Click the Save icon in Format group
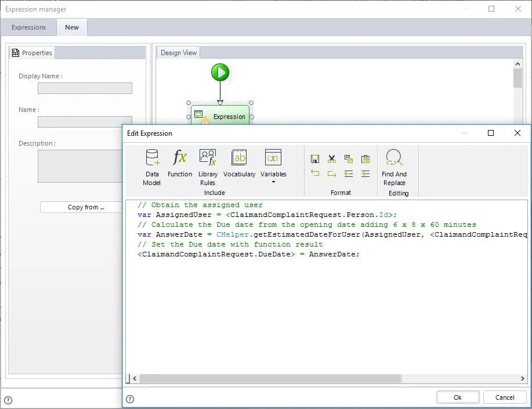Image resolution: width=532 pixels, height=409 pixels. click(x=315, y=159)
